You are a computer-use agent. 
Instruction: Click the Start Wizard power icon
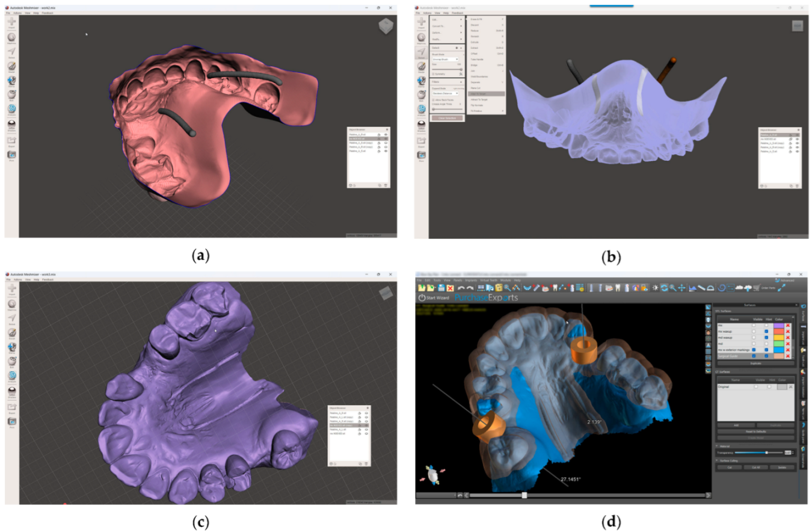coord(422,297)
